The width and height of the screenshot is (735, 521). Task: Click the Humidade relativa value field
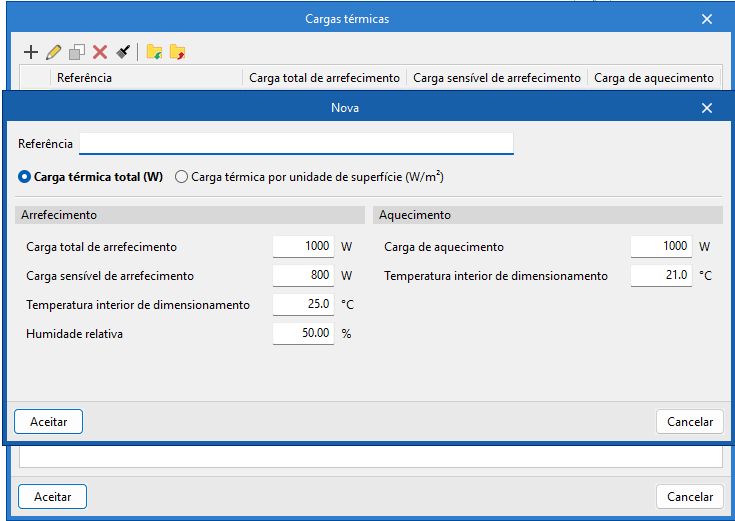click(x=303, y=333)
